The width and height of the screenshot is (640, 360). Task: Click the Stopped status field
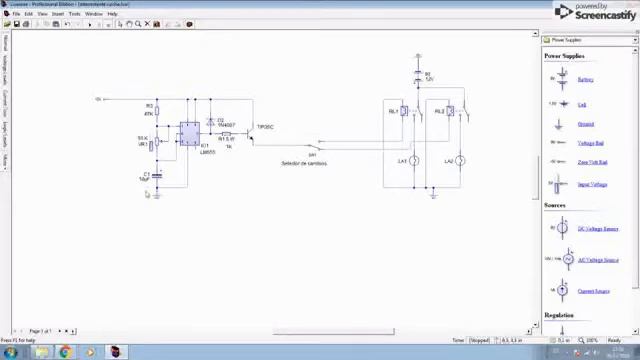coord(479,340)
